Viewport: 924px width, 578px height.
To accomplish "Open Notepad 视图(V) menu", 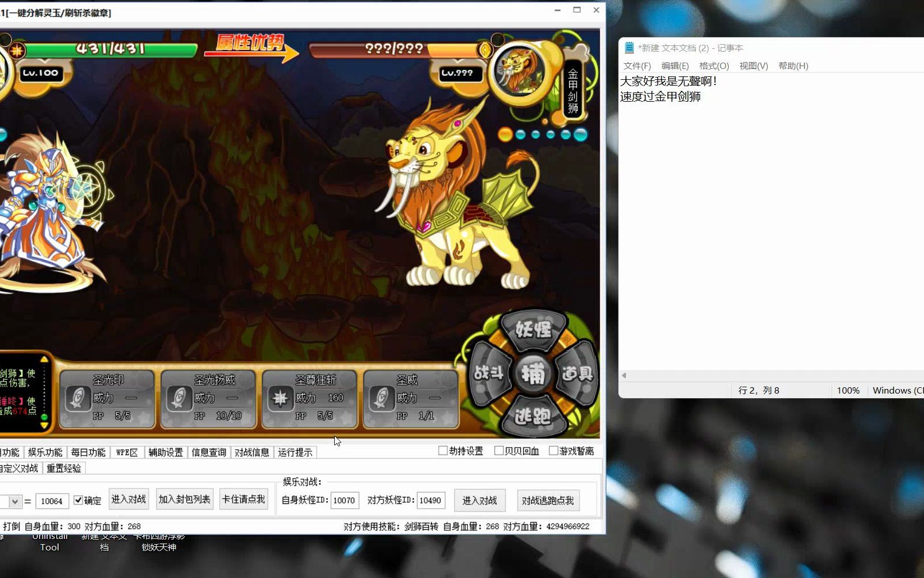I will 753,66.
